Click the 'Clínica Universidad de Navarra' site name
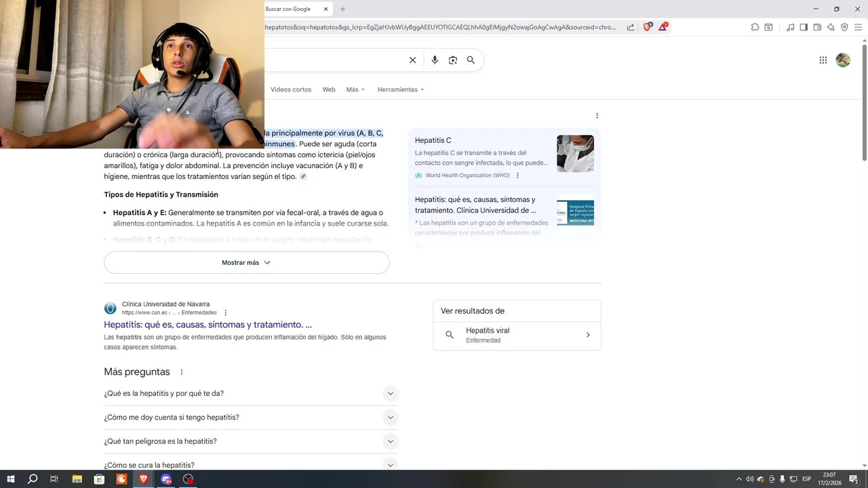 pyautogui.click(x=165, y=304)
